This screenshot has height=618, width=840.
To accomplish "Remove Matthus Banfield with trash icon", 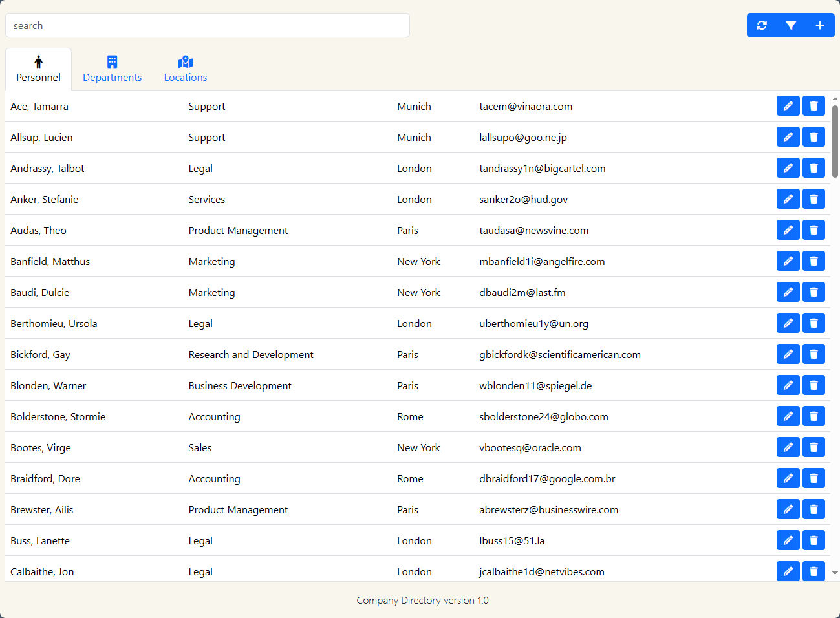I will click(813, 261).
